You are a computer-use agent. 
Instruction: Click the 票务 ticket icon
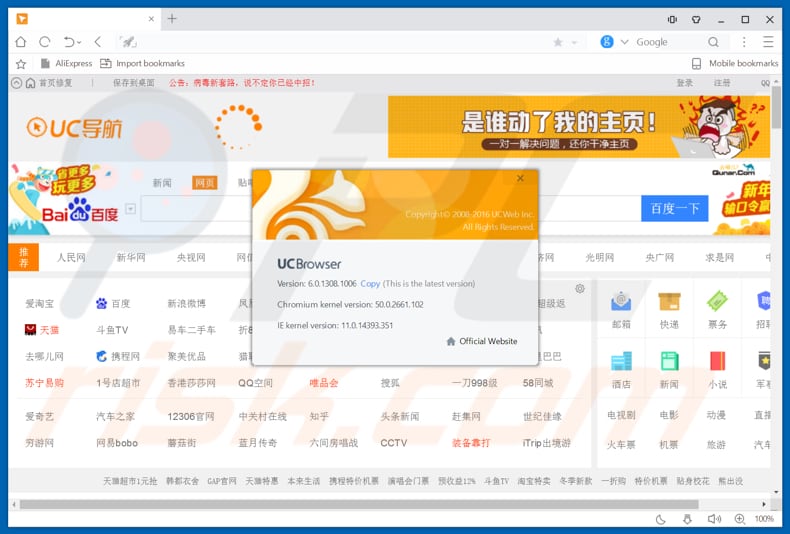tap(717, 301)
